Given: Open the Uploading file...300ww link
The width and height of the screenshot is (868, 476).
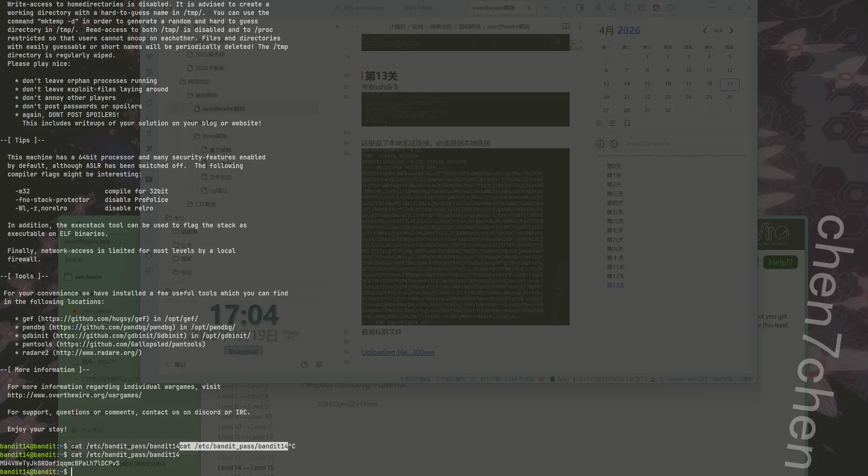Looking at the screenshot, I should point(398,352).
